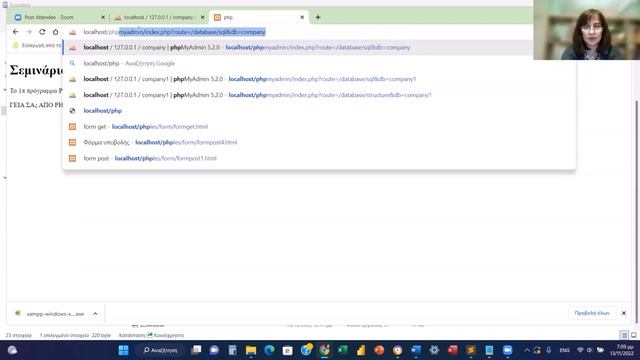Open the weather widget in the taskbar
Screen dimensions: 640x360
pyautogui.click(x=12, y=350)
